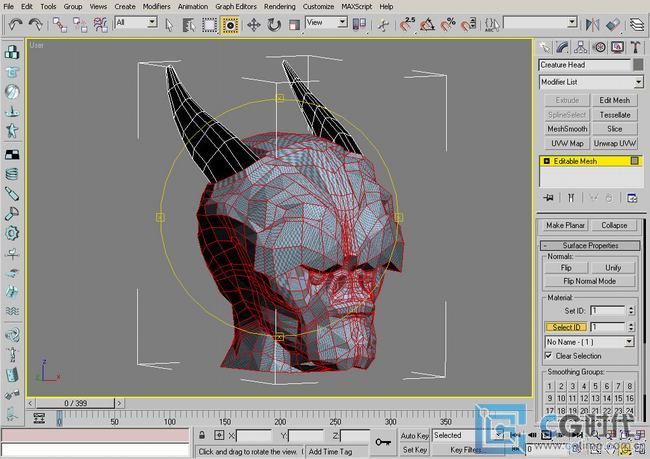Activate the Select Object arrow tool
This screenshot has height=459, width=650.
point(169,25)
